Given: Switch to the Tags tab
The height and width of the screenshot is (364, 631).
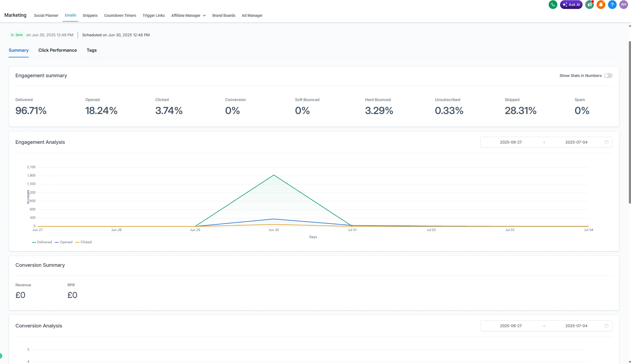Looking at the screenshot, I should coord(92,50).
